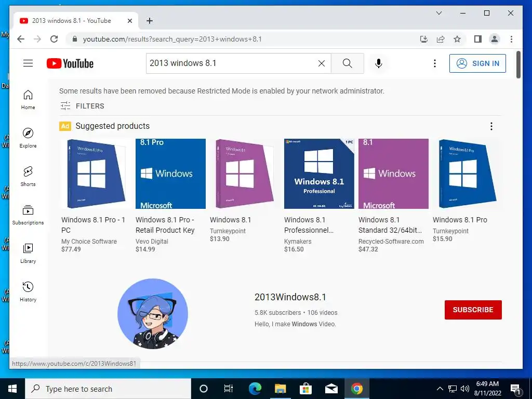532x399 pixels.
Task: Bookmark this tab with the star icon
Action: click(457, 39)
